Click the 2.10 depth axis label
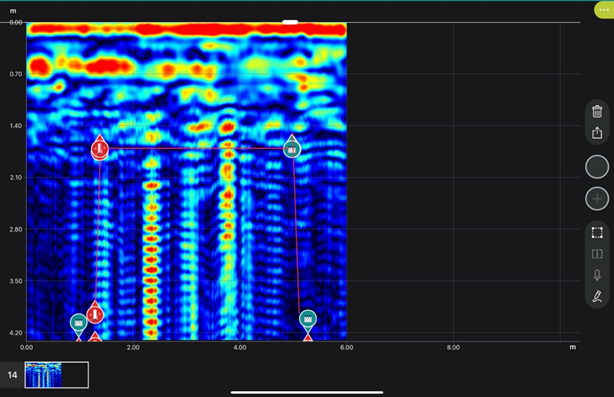 (16, 177)
